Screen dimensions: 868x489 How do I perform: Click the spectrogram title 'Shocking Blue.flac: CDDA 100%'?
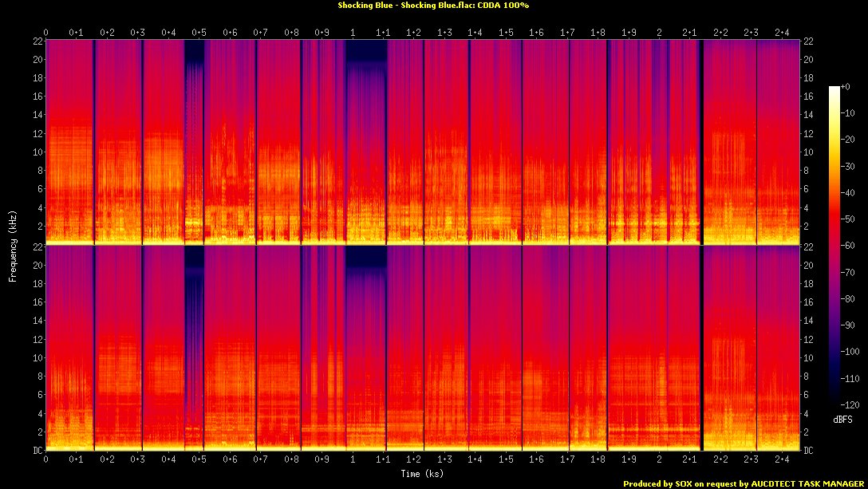coord(433,6)
